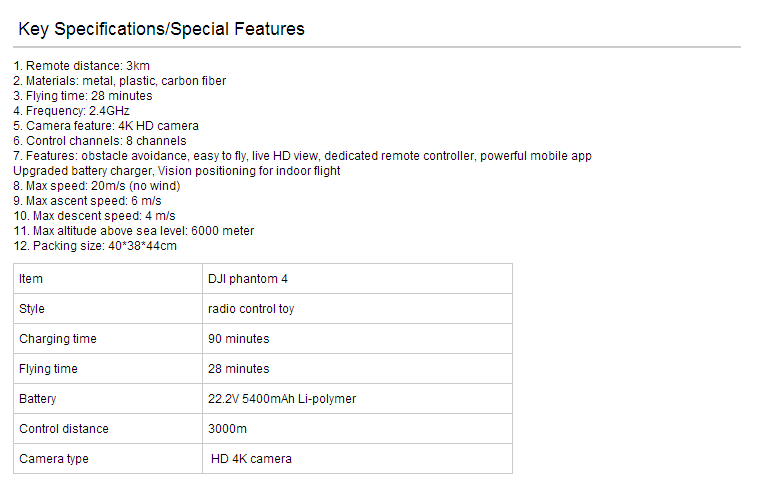This screenshot has height=481, width=765.
Task: Click the Materials: metal, plastic, carbon fiber line
Action: point(120,81)
